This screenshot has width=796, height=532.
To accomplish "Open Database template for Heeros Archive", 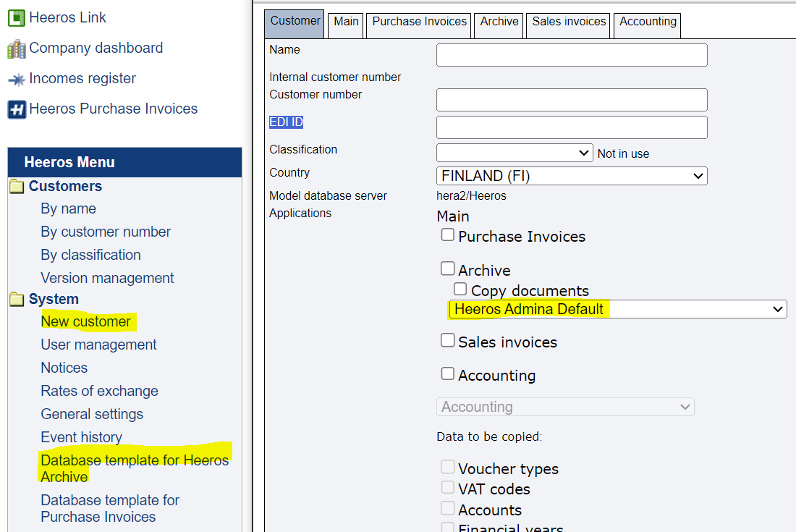I will click(x=135, y=468).
